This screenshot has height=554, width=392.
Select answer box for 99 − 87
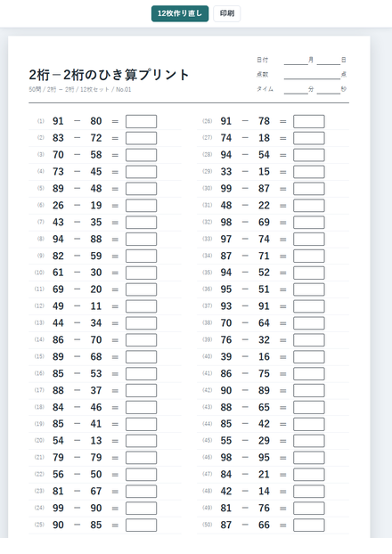(x=309, y=189)
